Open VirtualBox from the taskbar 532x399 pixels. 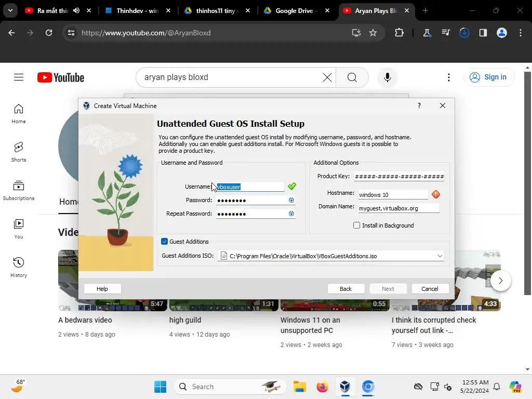(x=345, y=387)
